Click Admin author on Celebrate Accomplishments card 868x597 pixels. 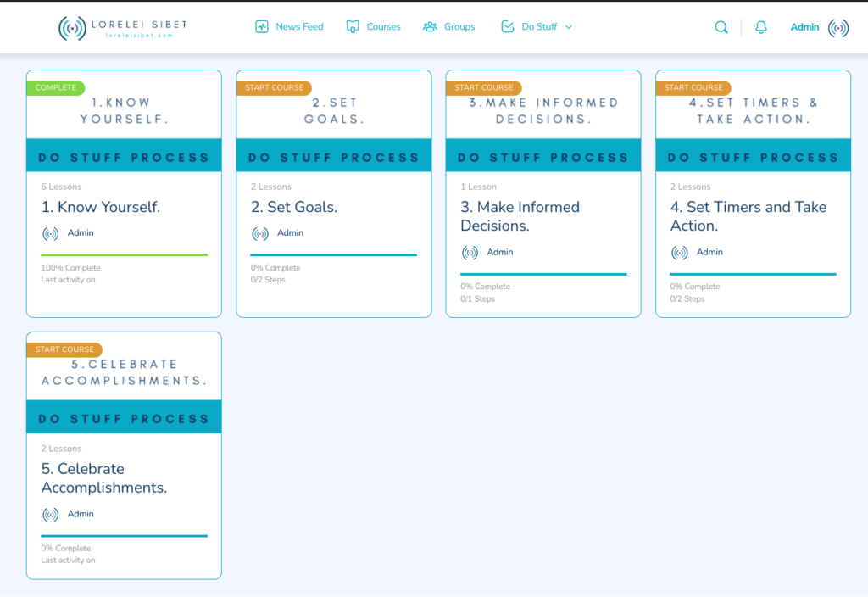click(x=81, y=514)
